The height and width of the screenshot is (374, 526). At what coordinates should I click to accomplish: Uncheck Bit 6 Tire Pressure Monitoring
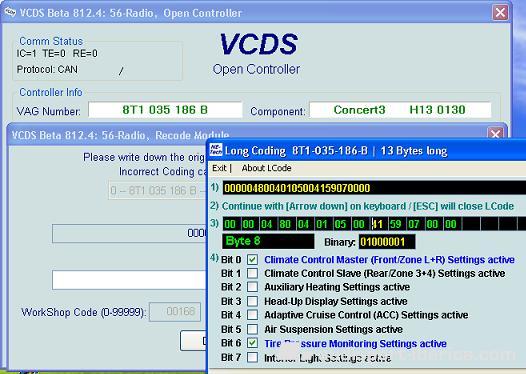click(252, 343)
